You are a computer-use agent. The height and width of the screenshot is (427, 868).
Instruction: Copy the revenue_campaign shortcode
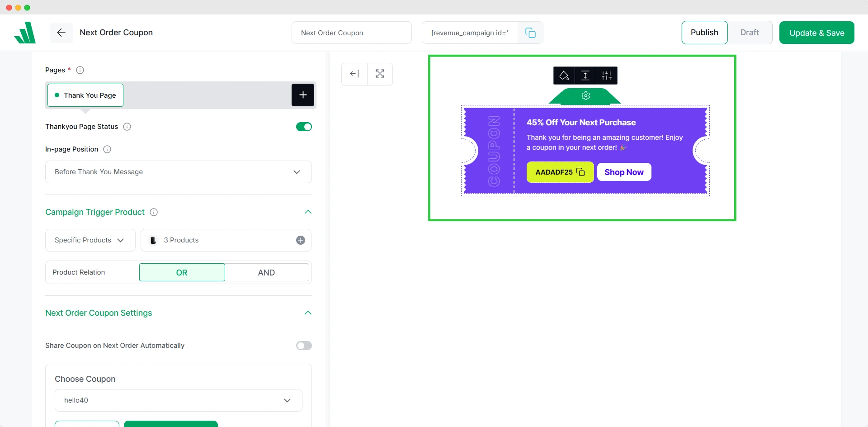pos(530,33)
